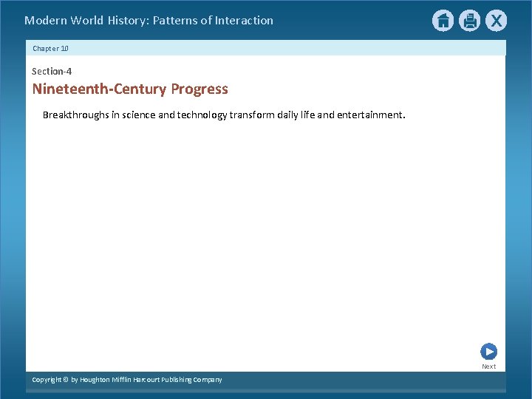The image size is (532, 399).
Task: Click the Print icon
Action: point(470,21)
